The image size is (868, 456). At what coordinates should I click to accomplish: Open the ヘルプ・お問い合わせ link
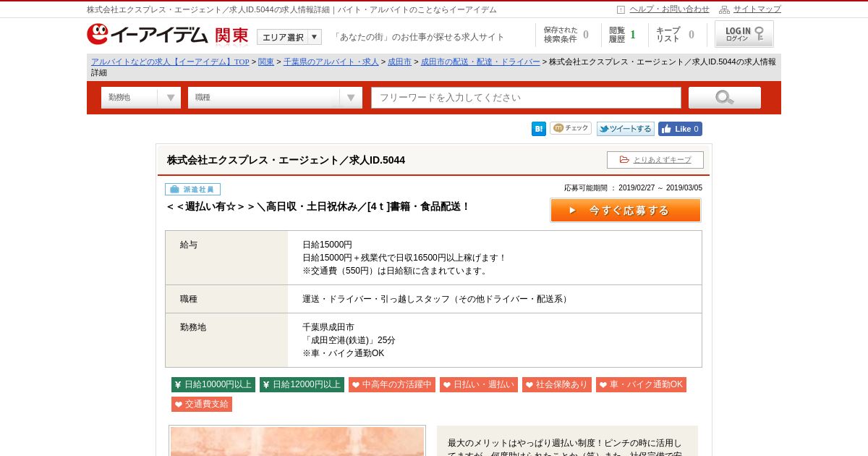[669, 9]
